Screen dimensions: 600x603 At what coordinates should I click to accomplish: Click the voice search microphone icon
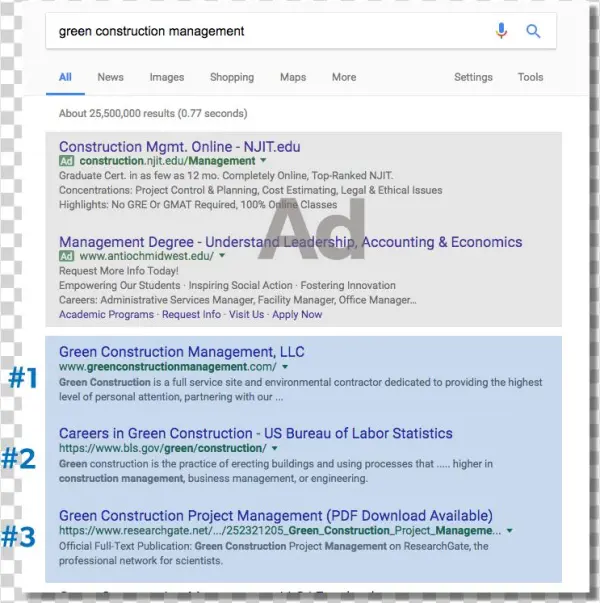pyautogui.click(x=501, y=31)
